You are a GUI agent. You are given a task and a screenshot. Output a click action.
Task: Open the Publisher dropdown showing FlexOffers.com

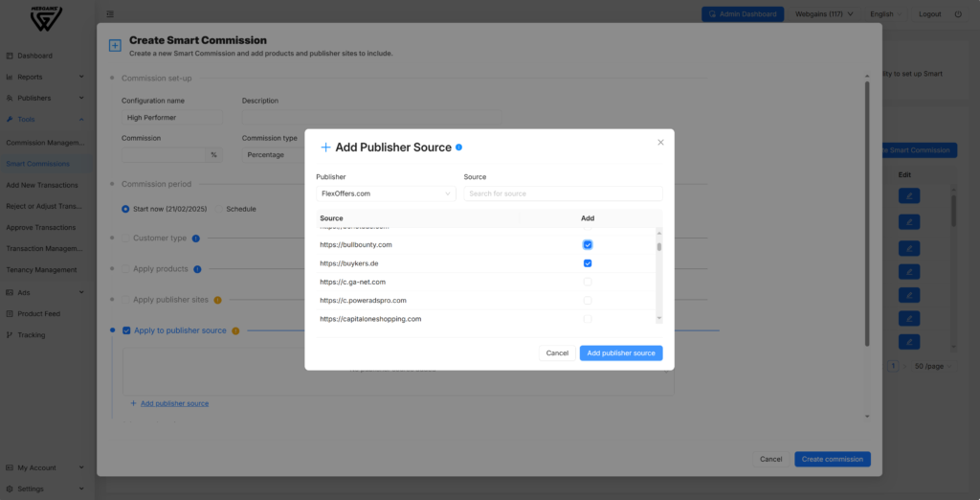[386, 193]
